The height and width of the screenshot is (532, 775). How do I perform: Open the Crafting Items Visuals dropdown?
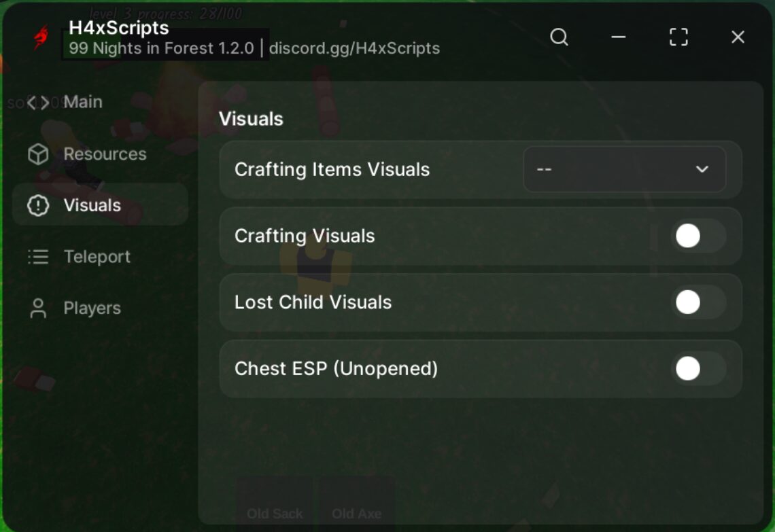pos(624,169)
